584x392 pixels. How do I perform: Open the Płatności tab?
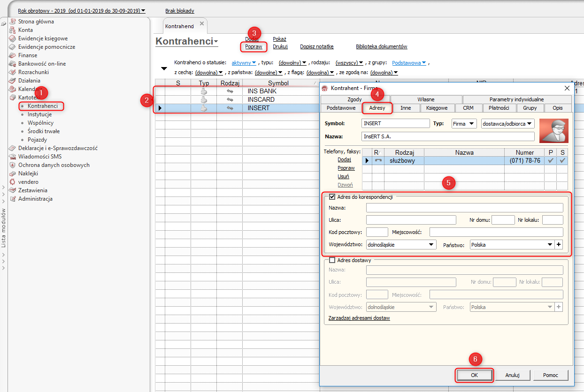(x=499, y=108)
